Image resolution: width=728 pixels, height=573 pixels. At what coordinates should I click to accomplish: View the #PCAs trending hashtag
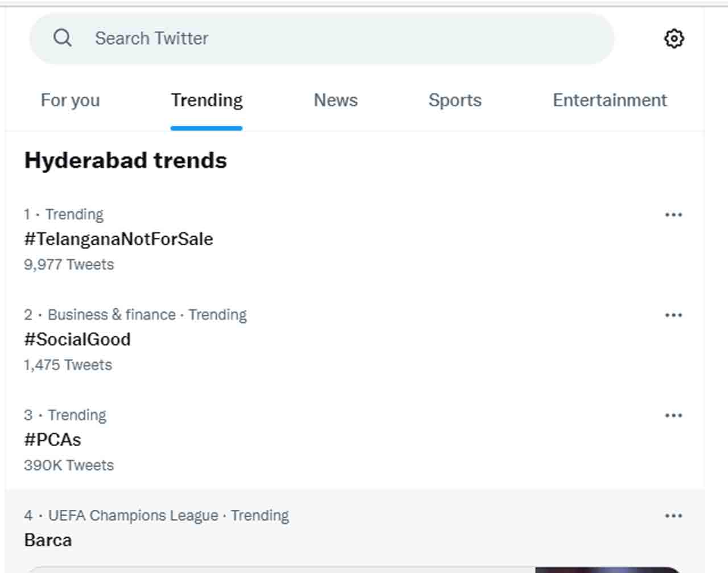coord(53,440)
